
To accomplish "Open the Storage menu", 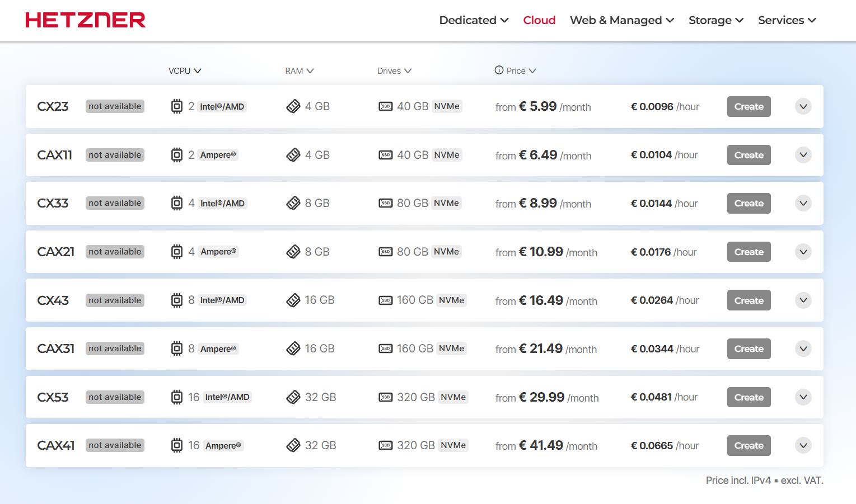I will click(716, 20).
